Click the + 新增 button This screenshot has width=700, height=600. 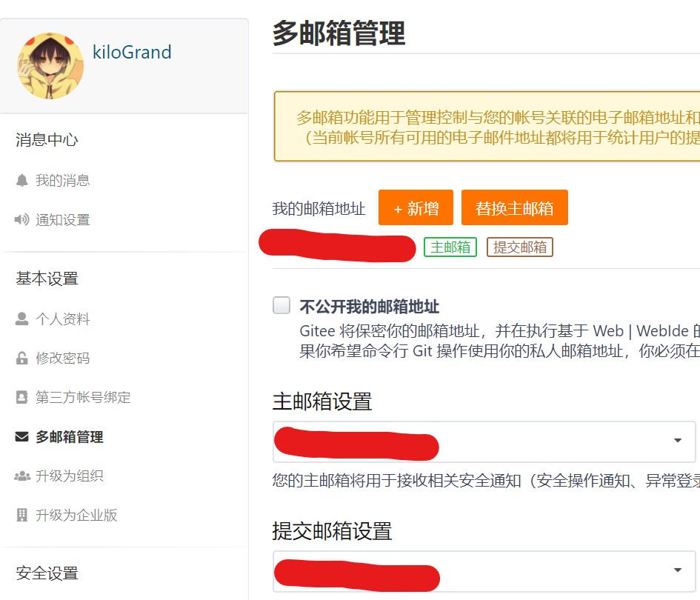[x=416, y=207]
